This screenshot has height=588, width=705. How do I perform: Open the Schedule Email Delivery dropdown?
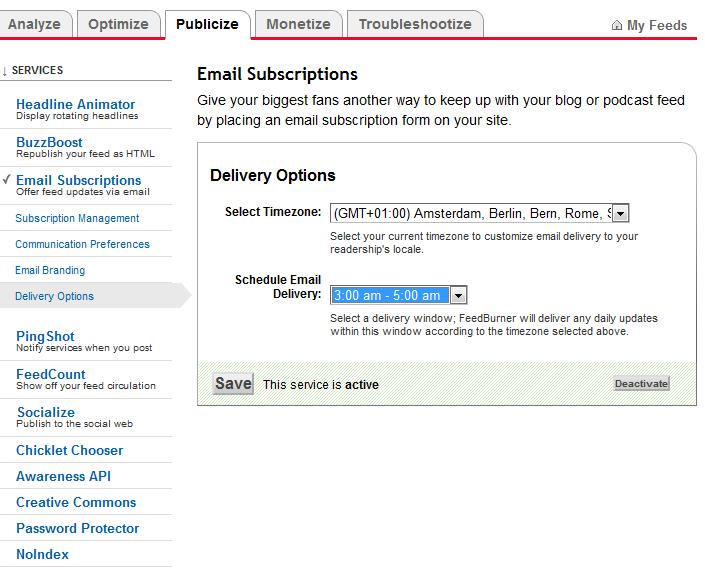[x=458, y=295]
